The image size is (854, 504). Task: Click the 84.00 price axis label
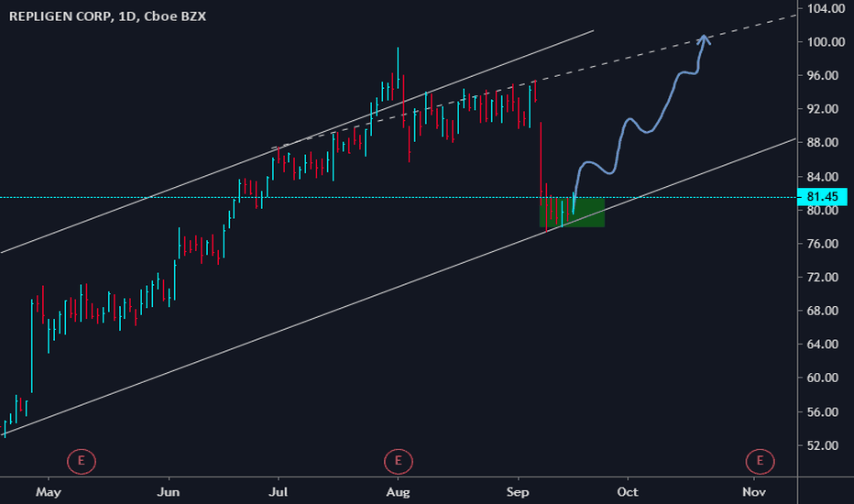[823, 177]
